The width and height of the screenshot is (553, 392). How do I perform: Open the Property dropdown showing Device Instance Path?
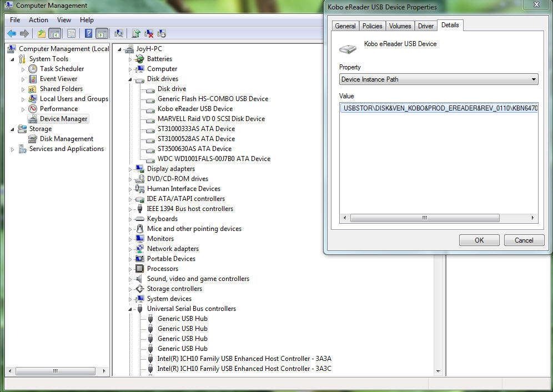[x=439, y=79]
